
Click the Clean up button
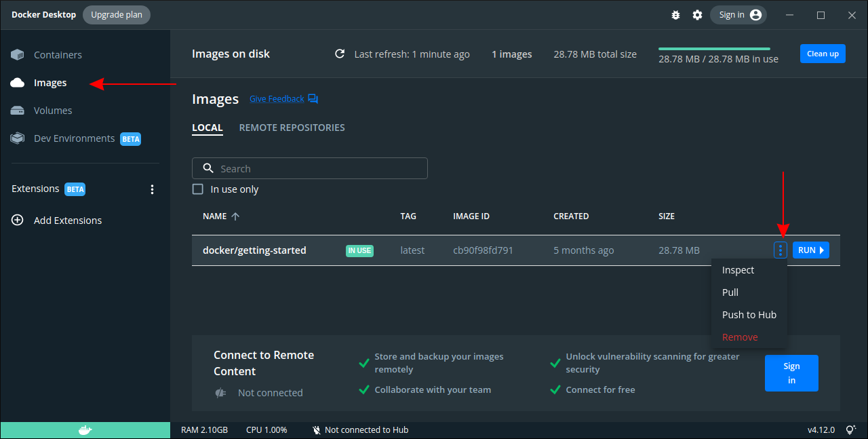(823, 54)
